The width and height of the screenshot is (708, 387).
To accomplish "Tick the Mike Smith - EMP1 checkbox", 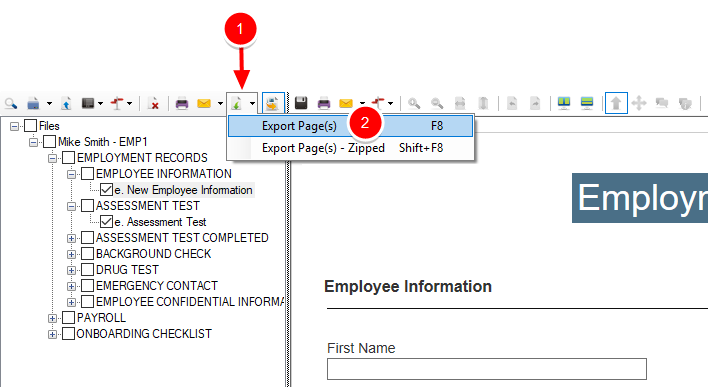I will click(49, 142).
